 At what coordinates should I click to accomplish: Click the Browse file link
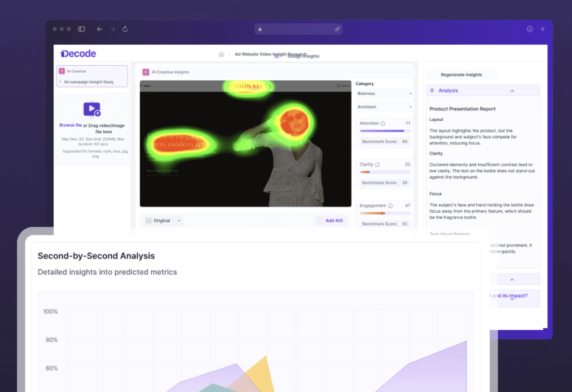point(70,125)
